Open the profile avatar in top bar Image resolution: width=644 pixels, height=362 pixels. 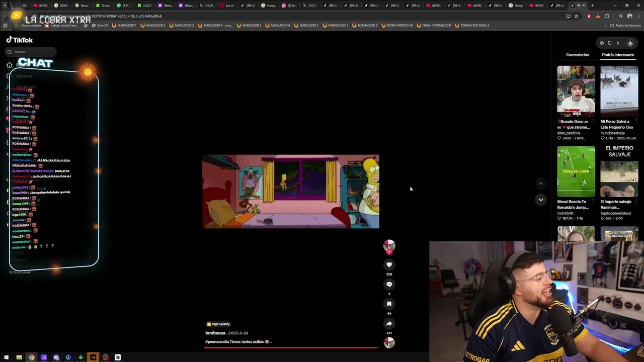tap(630, 43)
